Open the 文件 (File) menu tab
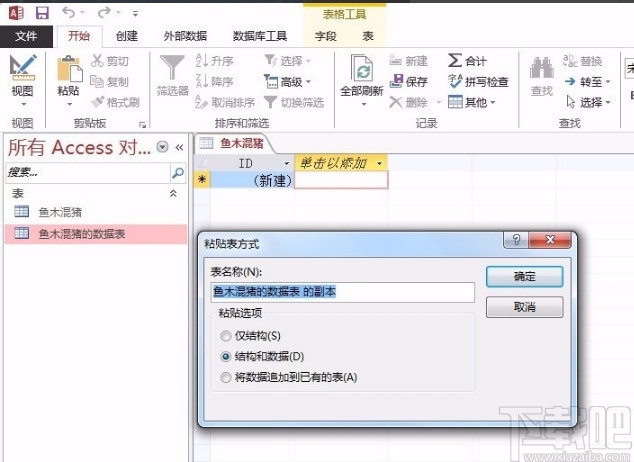Viewport: 634px width, 462px height. [x=26, y=36]
